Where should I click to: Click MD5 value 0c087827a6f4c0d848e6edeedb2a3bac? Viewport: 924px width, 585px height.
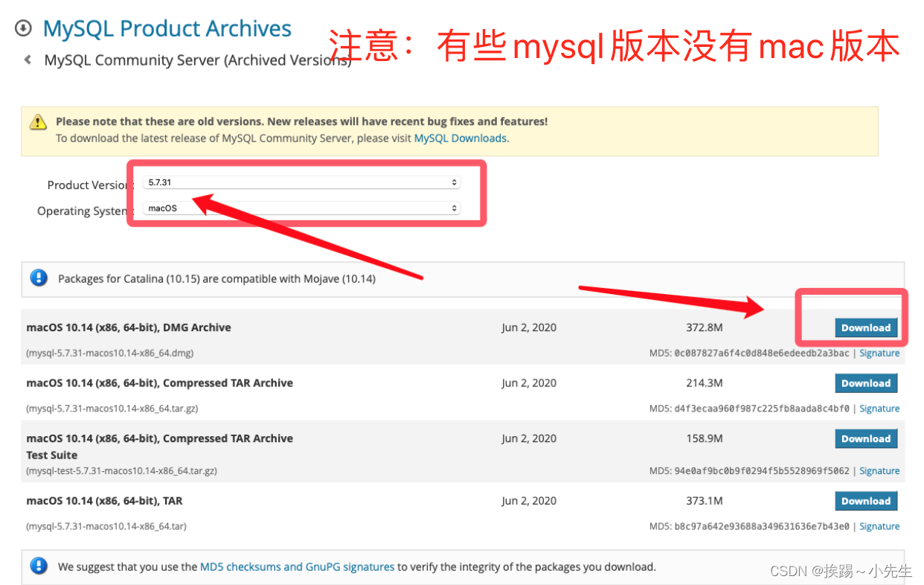[761, 354]
